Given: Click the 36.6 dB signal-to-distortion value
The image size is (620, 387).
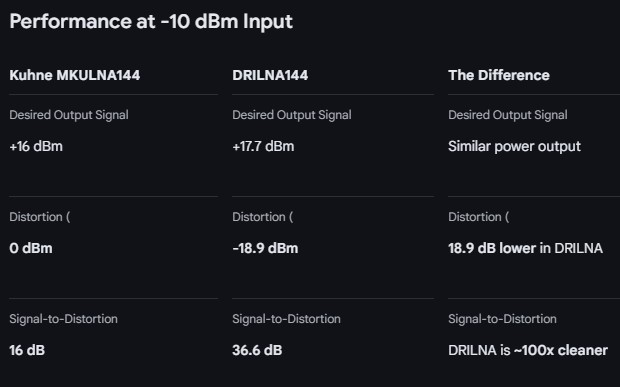Looking at the screenshot, I should (257, 350).
